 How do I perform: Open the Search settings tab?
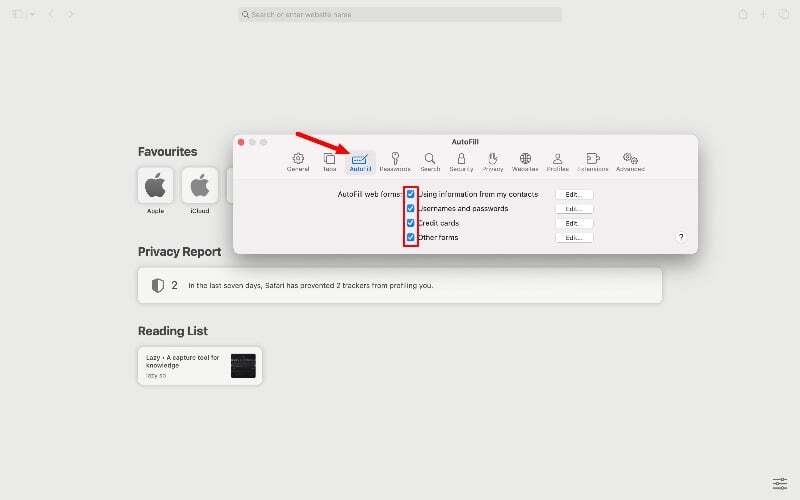click(430, 162)
